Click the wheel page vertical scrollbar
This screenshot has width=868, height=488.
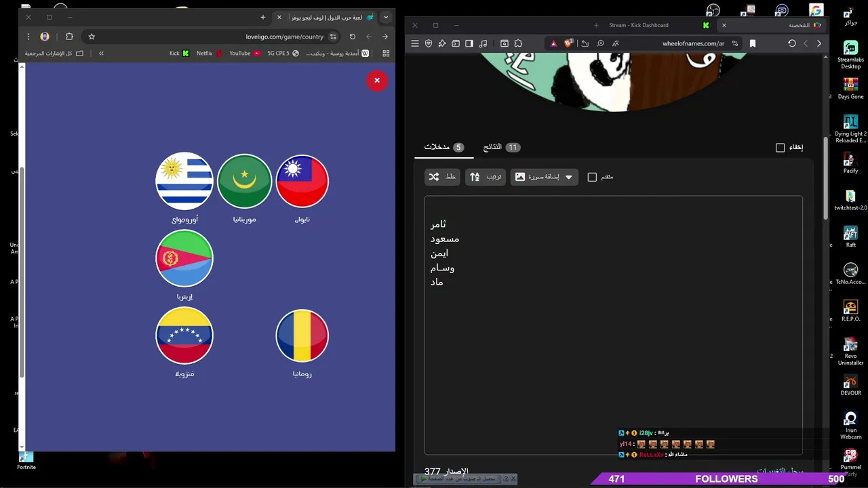tap(825, 178)
